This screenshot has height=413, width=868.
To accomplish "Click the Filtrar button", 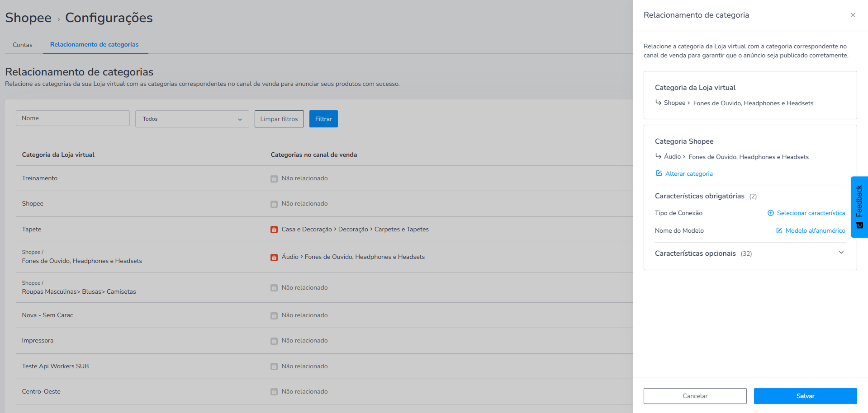I will click(x=323, y=119).
